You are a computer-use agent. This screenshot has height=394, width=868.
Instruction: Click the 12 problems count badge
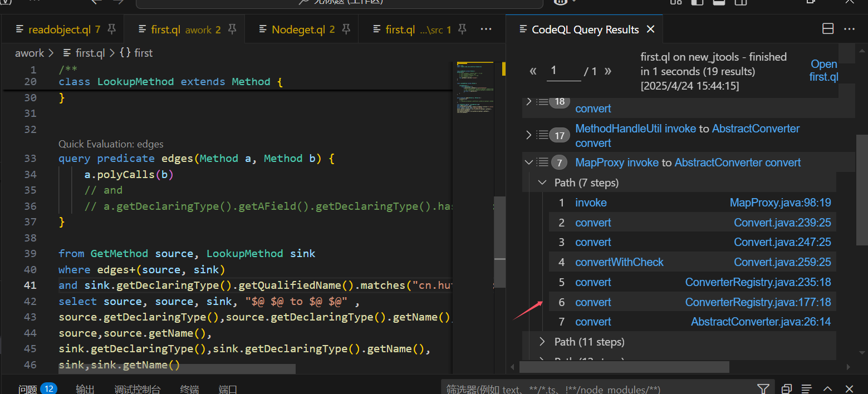coord(48,388)
